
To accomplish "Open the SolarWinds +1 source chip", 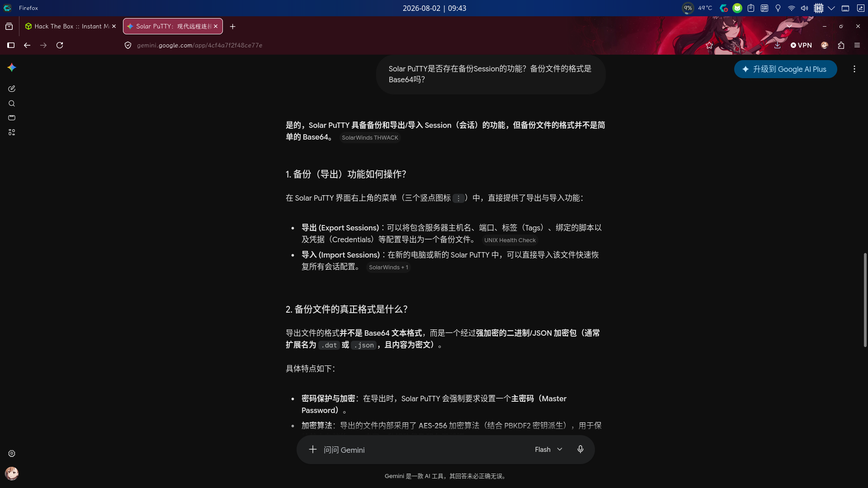I will (x=388, y=267).
